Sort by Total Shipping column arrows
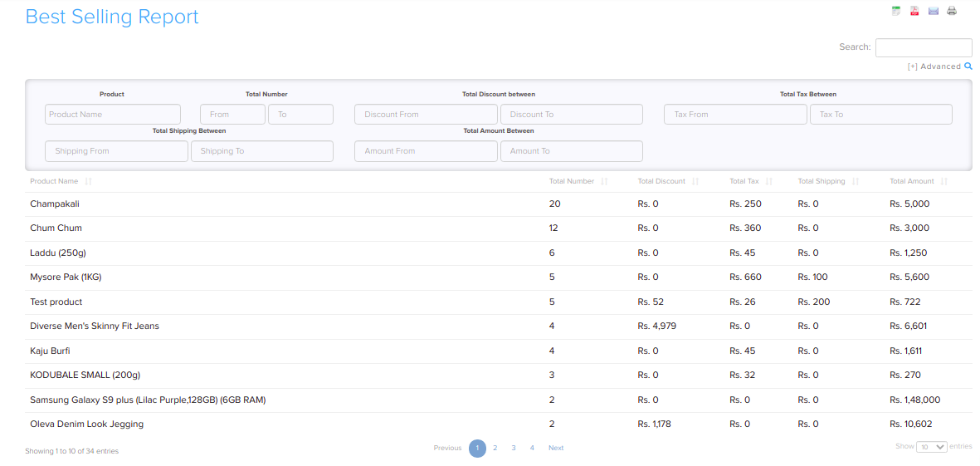This screenshot has height=466, width=980. (856, 181)
